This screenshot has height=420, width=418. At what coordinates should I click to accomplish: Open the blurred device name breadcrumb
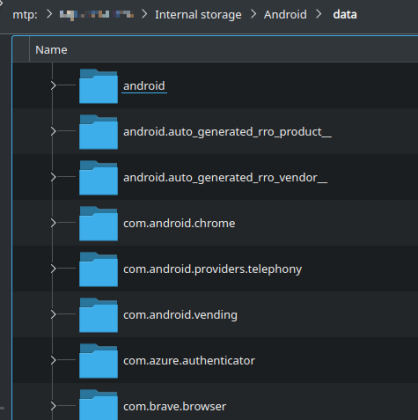(x=97, y=15)
